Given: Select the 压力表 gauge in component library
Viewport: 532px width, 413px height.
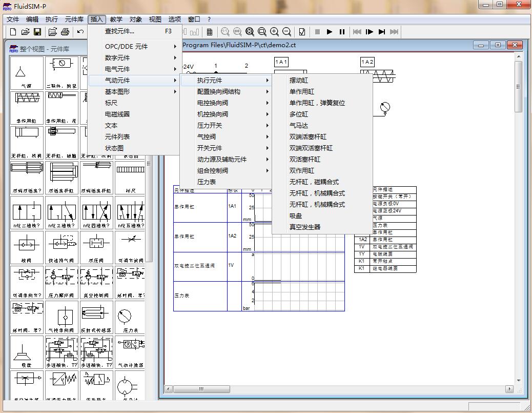Looking at the screenshot, I should [x=131, y=318].
